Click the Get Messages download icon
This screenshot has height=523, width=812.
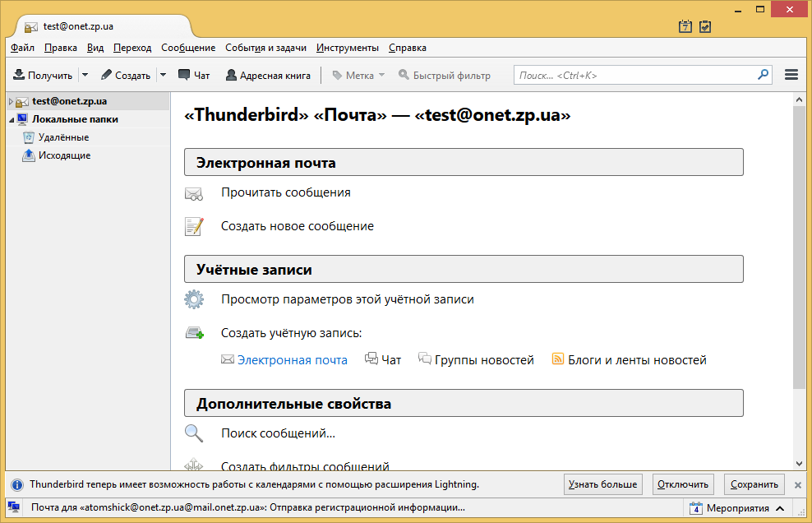[x=19, y=75]
